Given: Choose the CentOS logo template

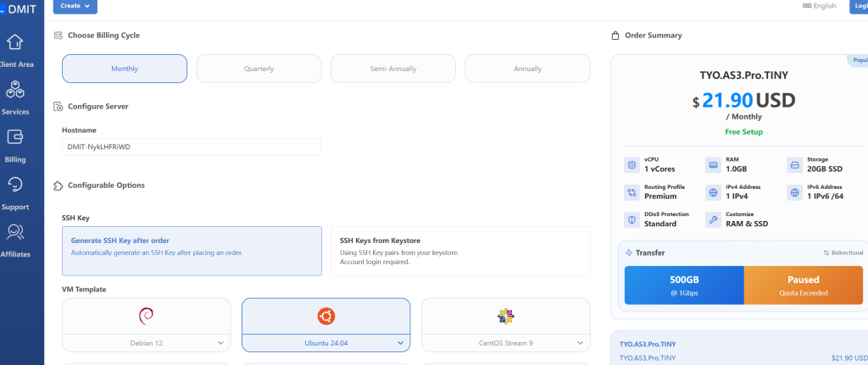Looking at the screenshot, I should 505,316.
